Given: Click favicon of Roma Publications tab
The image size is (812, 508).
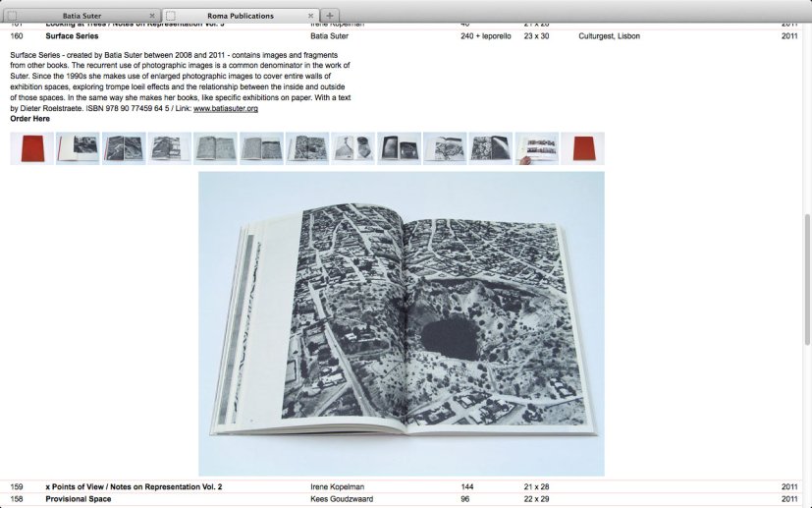Looking at the screenshot, I should point(171,16).
